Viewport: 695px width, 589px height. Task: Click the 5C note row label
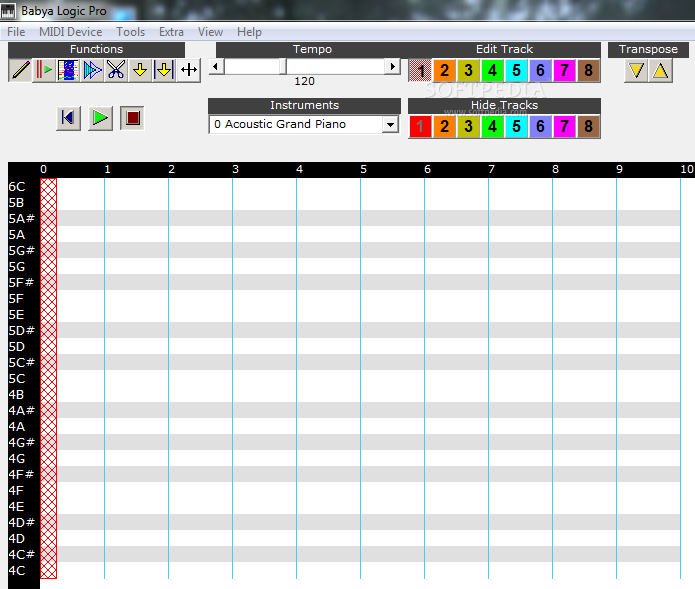point(17,379)
